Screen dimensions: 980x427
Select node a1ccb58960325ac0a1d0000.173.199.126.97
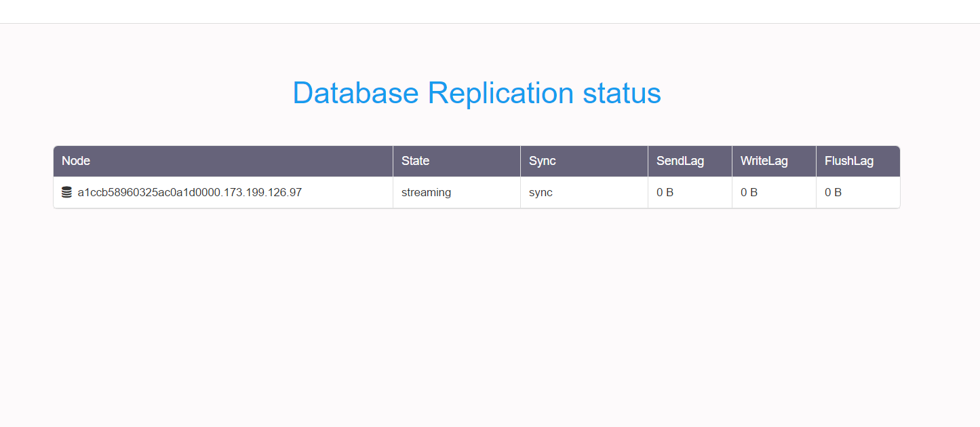point(189,193)
